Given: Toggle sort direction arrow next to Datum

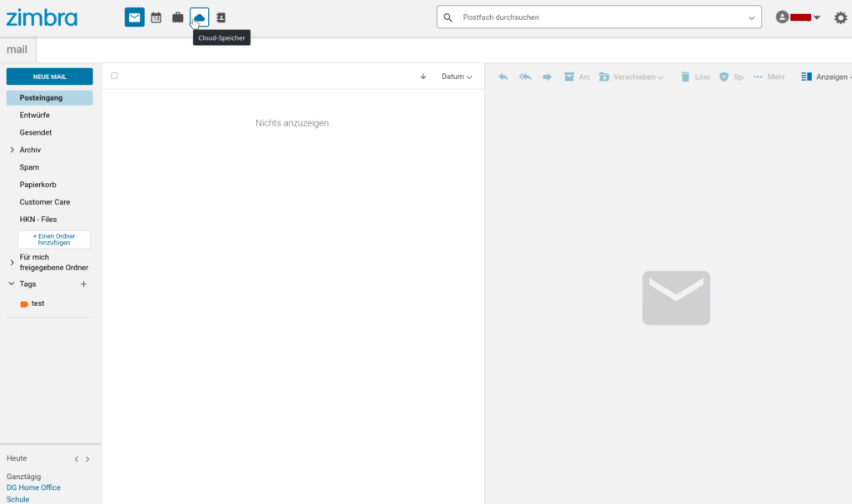Looking at the screenshot, I should 424,77.
